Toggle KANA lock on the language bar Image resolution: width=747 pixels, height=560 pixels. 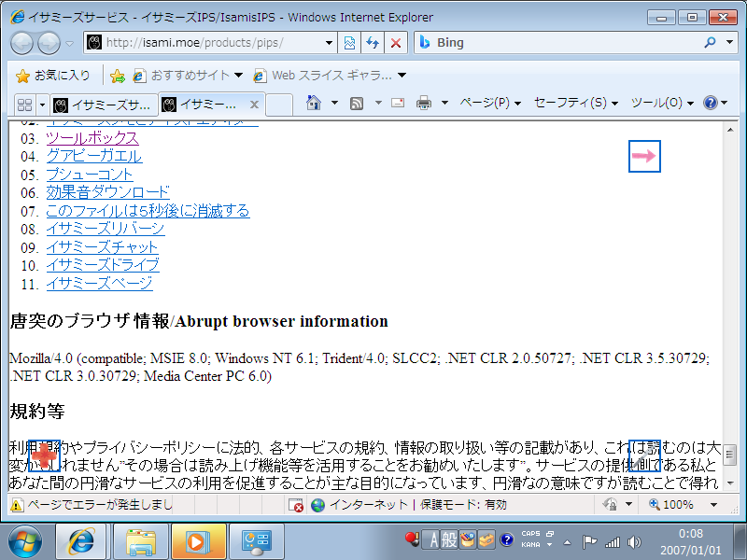530,545
